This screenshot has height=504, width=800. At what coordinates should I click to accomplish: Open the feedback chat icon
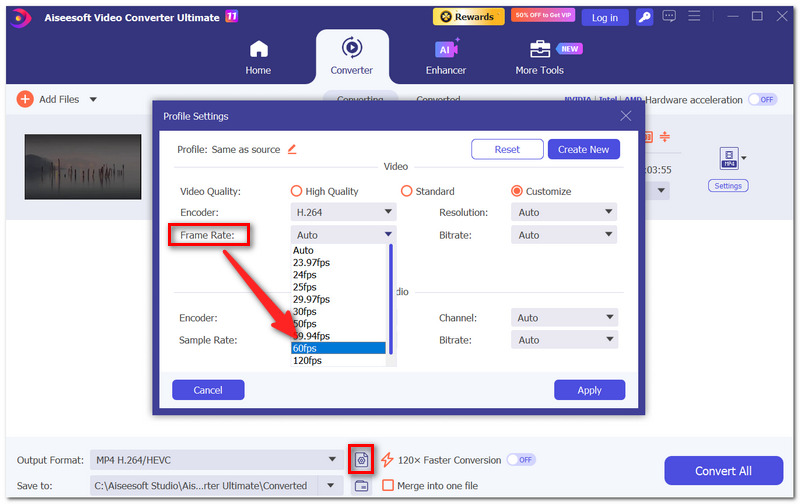(669, 16)
